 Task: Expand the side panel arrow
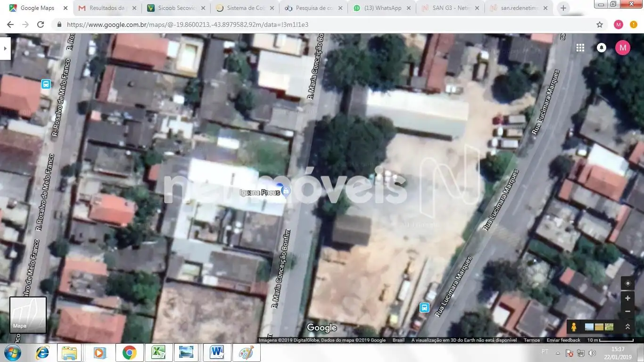(x=5, y=48)
